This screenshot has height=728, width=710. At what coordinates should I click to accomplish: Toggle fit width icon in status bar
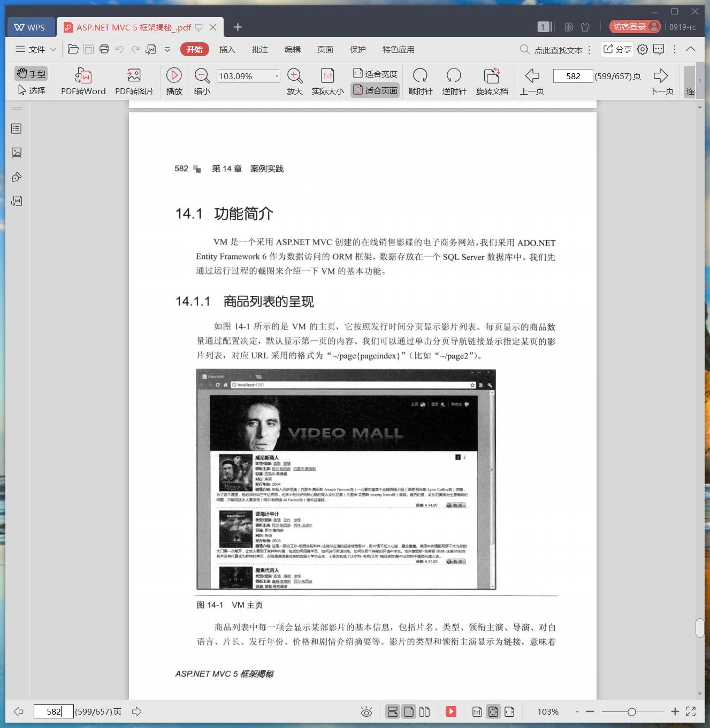click(509, 711)
